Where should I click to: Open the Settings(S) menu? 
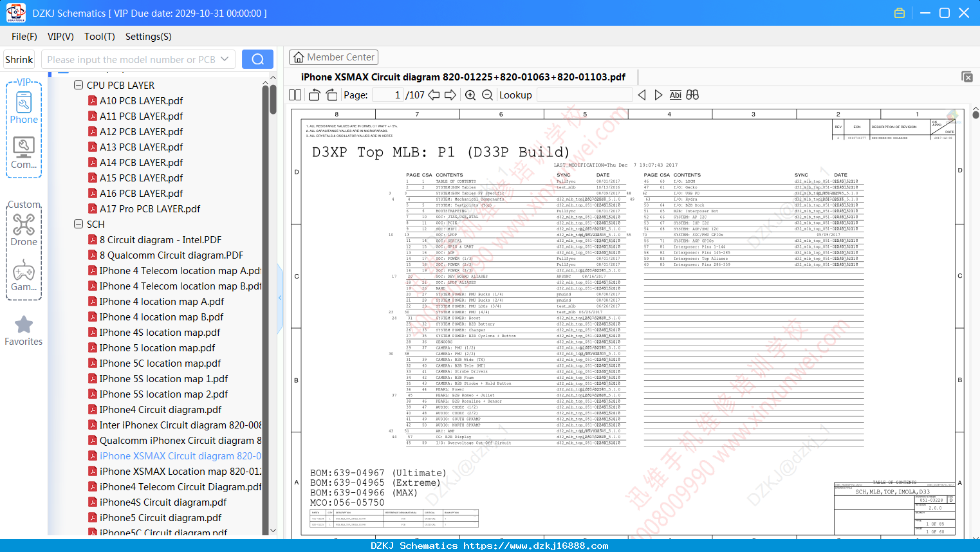[x=149, y=37]
